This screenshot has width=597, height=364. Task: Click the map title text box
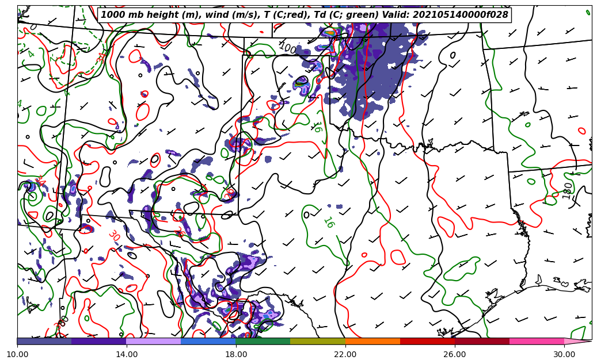(x=304, y=14)
